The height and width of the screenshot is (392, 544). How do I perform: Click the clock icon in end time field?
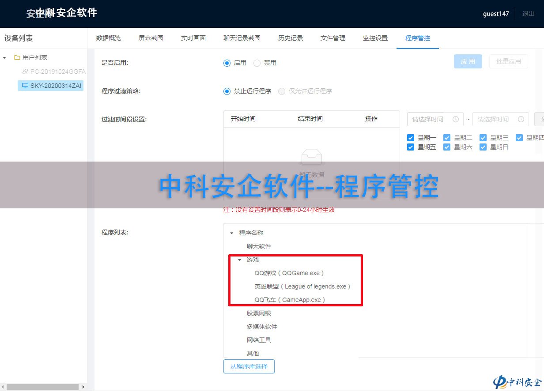[521, 119]
